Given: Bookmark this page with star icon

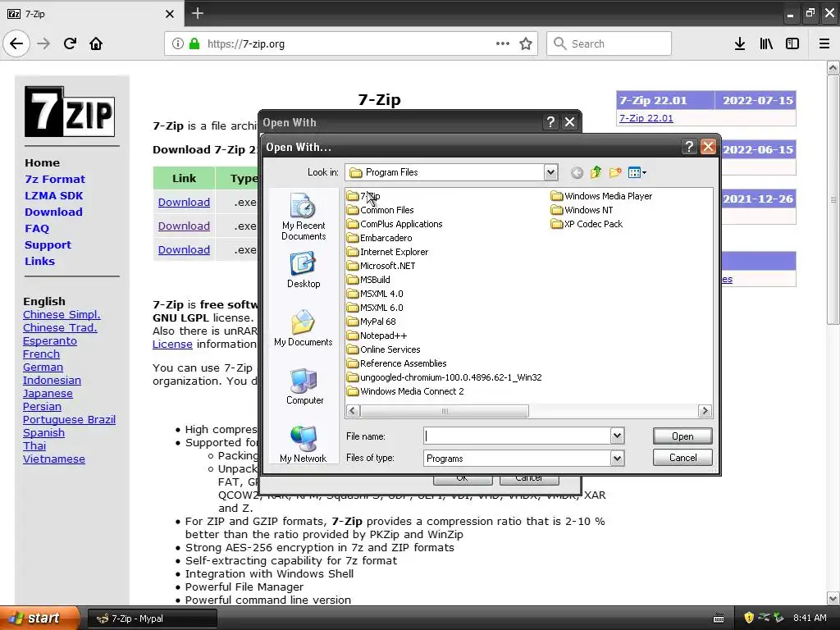Looking at the screenshot, I should (x=526, y=43).
